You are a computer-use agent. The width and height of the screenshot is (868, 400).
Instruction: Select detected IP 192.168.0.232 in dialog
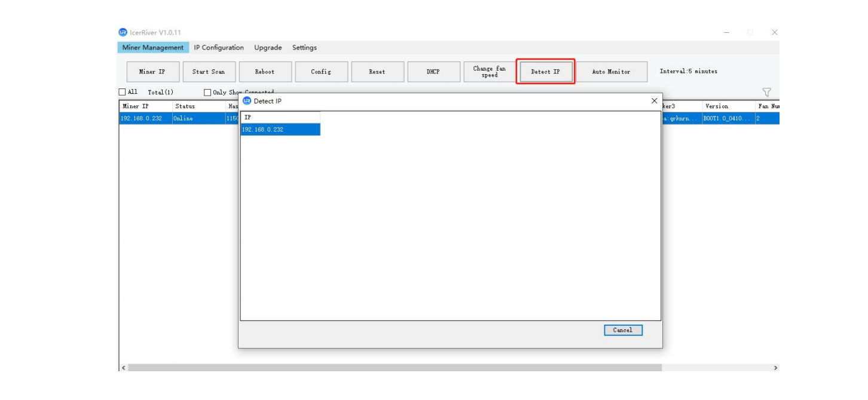point(280,130)
